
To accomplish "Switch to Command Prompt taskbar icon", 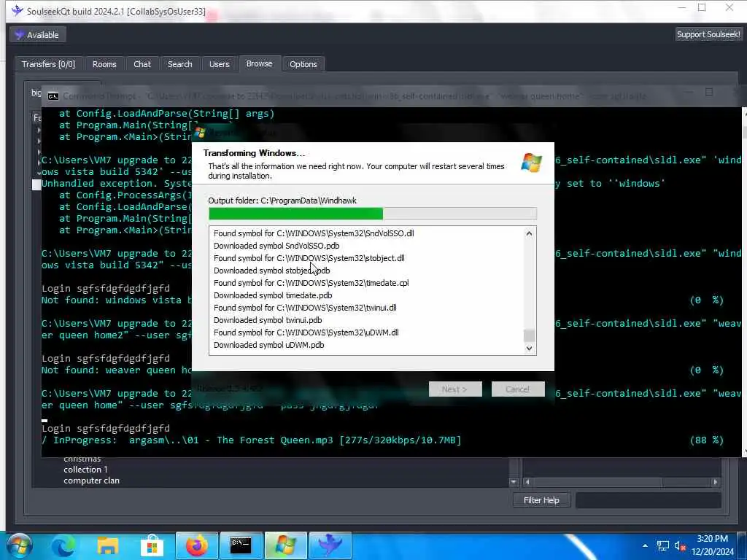I will pyautogui.click(x=241, y=545).
